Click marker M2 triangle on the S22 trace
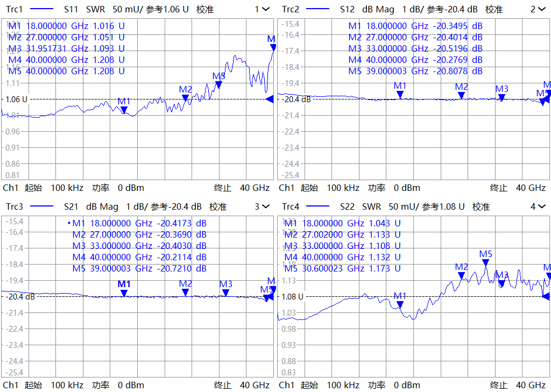This screenshot has height=392, width=551. [461, 275]
